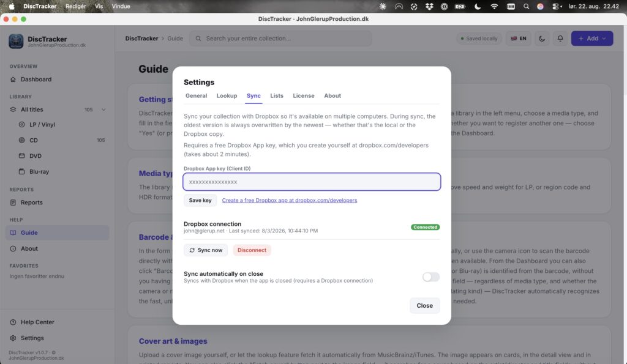
Task: Toggle Sync automatically on close
Action: [x=430, y=277]
